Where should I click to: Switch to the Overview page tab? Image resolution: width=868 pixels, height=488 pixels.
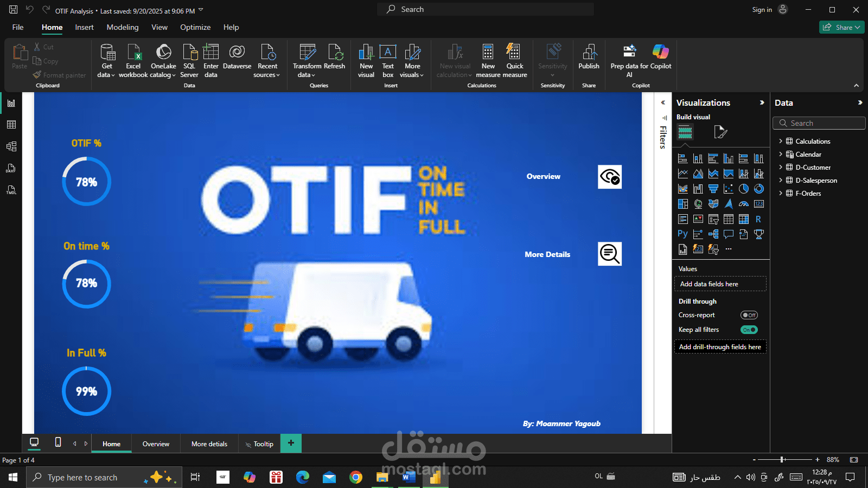coord(156,444)
